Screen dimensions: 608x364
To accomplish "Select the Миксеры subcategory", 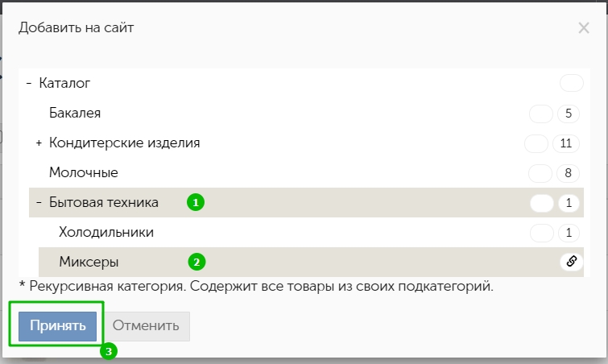I will pyautogui.click(x=89, y=262).
